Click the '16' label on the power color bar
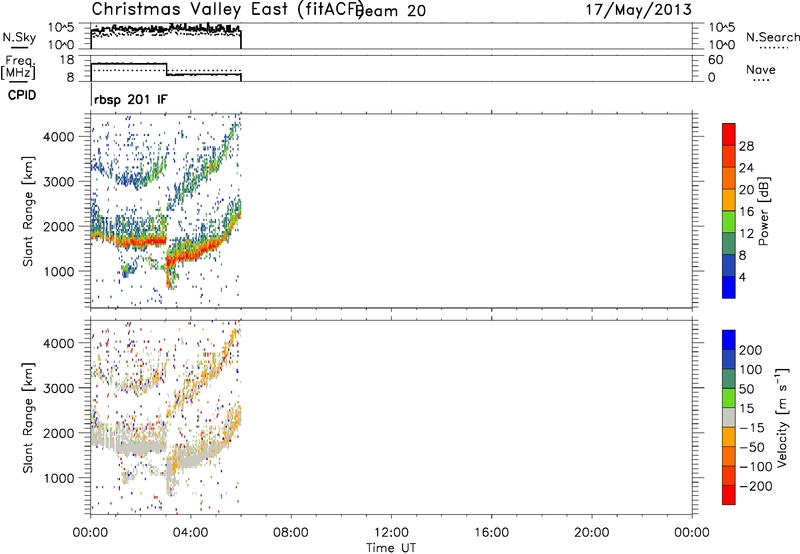 pyautogui.click(x=746, y=212)
